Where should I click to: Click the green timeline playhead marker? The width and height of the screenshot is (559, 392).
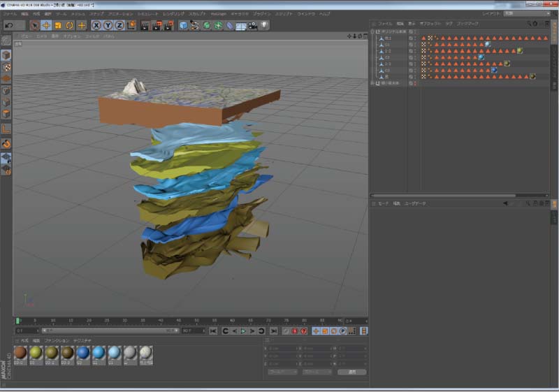coord(17,321)
